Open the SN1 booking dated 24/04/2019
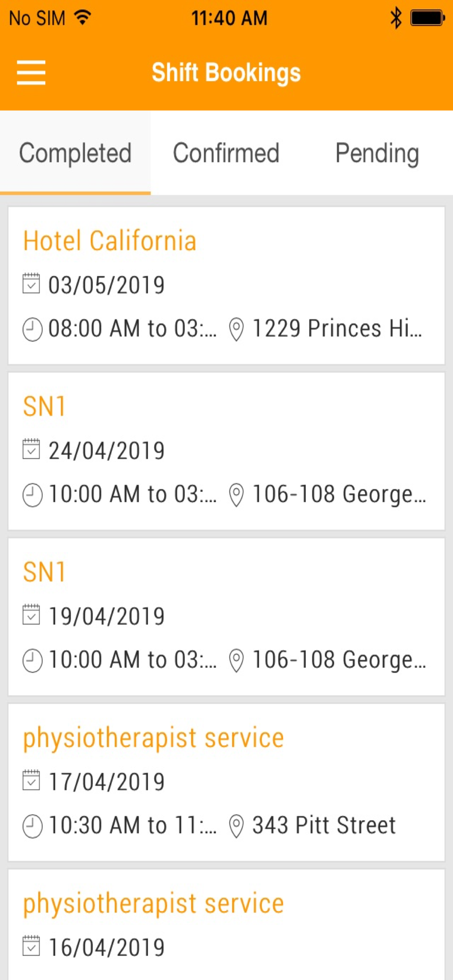The height and width of the screenshot is (980, 453). [226, 451]
